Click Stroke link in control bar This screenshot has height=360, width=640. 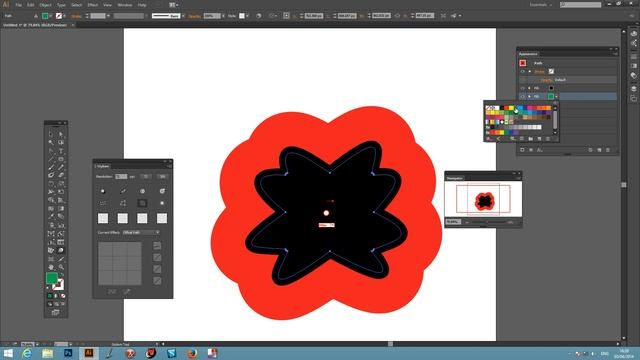point(76,16)
